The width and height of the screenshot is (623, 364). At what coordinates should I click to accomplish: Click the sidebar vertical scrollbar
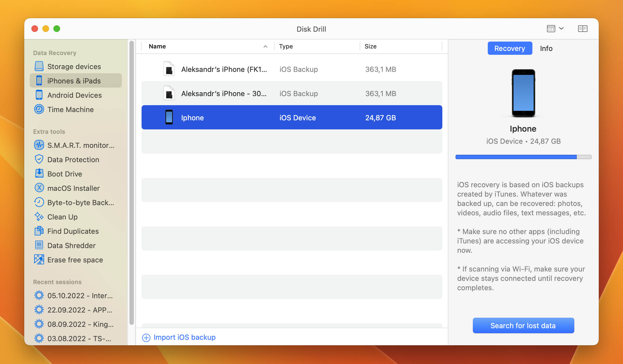132,183
